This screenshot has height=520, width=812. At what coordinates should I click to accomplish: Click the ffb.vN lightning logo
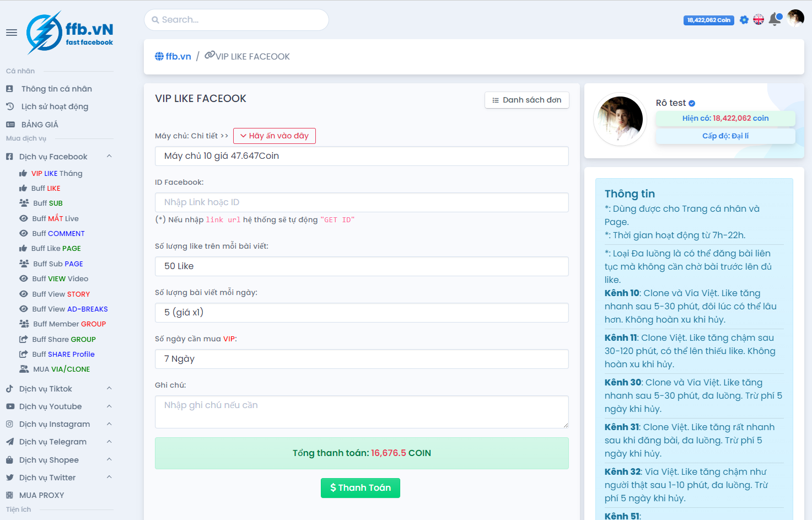coord(70,33)
